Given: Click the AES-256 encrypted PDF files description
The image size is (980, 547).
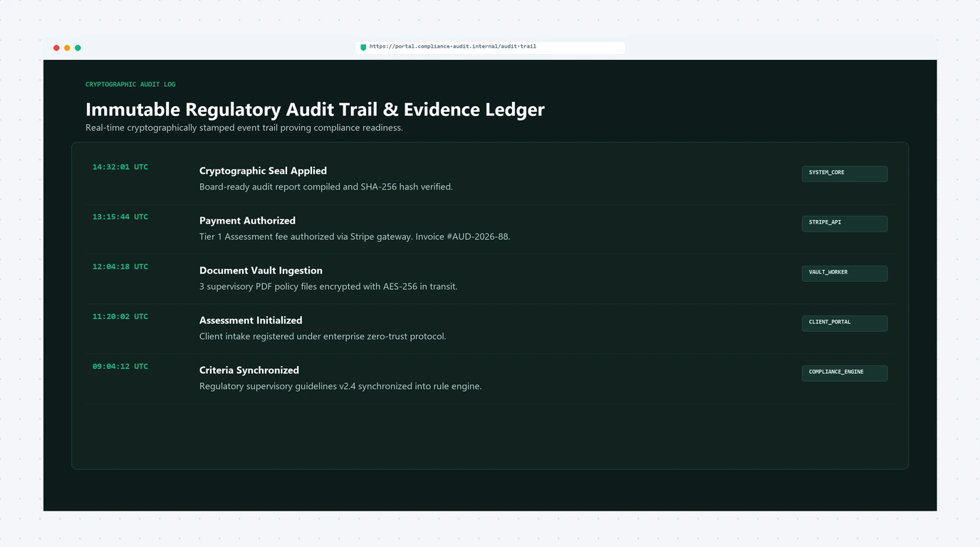Looking at the screenshot, I should coord(328,287).
